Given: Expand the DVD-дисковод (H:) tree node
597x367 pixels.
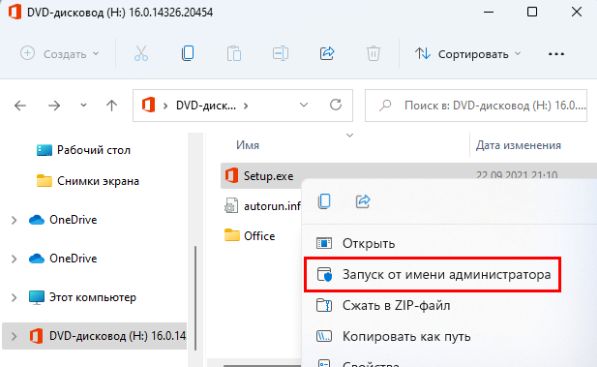Looking at the screenshot, I should (x=14, y=336).
